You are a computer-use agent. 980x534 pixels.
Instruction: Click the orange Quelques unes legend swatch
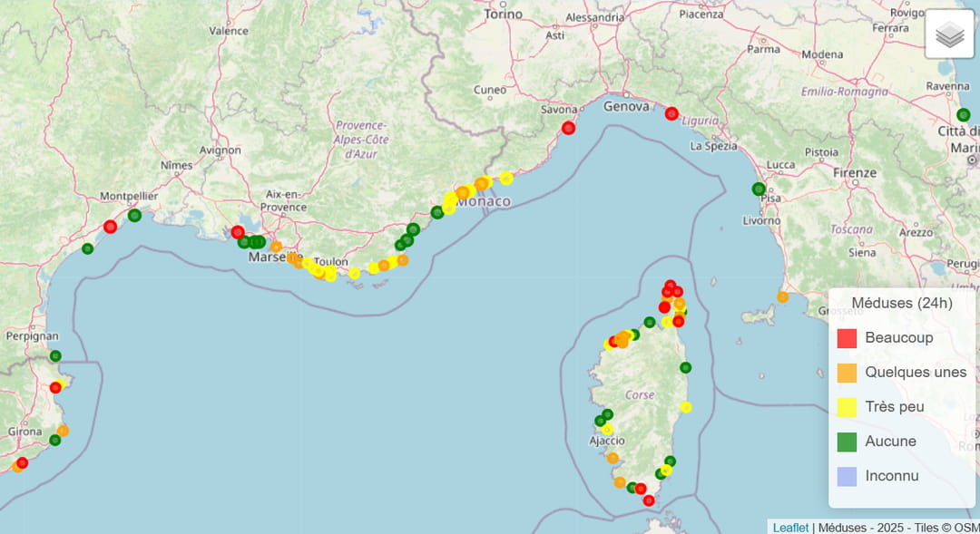[x=847, y=373]
